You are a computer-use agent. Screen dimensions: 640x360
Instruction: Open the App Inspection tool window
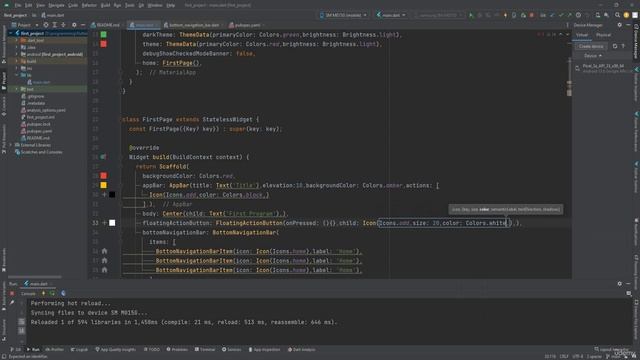[x=264, y=350]
